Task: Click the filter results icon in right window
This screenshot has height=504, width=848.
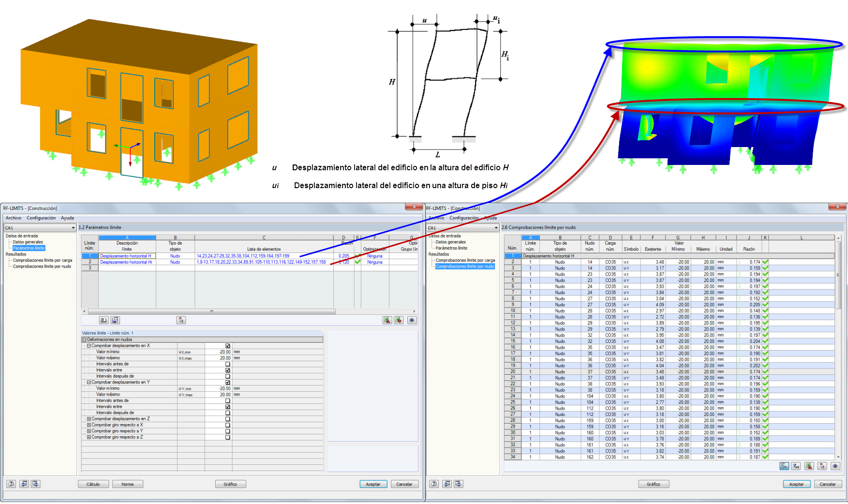Action: pyautogui.click(x=796, y=466)
